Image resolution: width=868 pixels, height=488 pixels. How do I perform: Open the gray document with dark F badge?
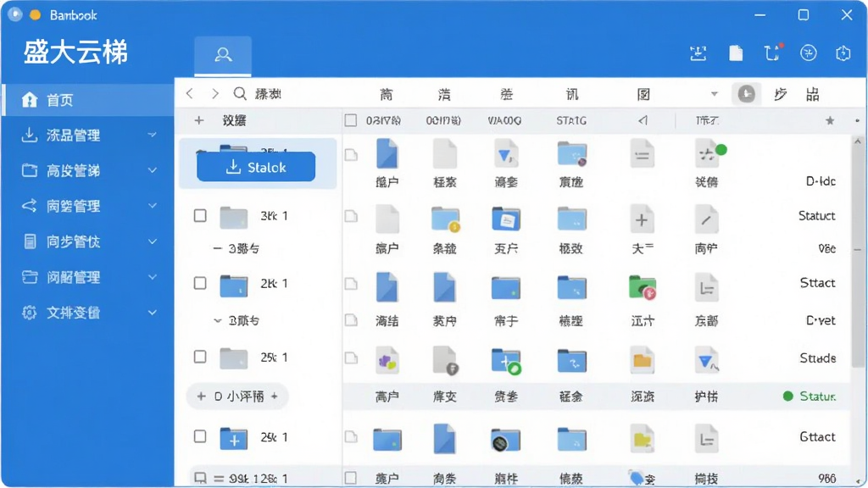pyautogui.click(x=445, y=361)
